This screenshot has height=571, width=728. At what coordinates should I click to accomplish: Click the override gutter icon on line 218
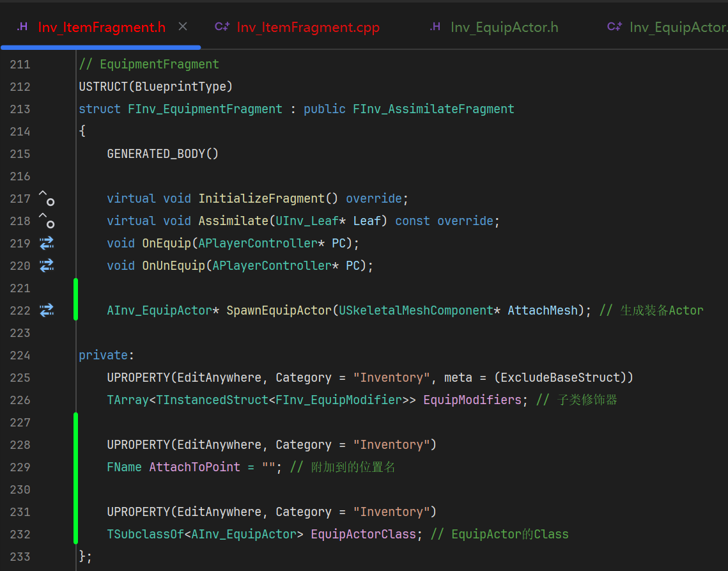point(47,221)
